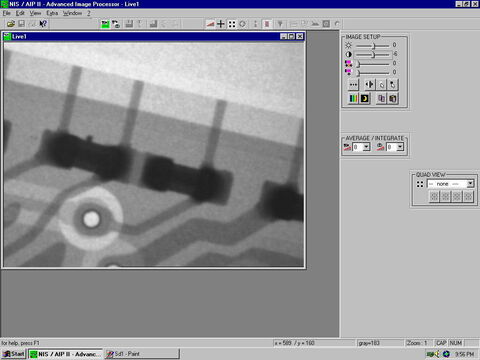Click NIS / AIP II taskbar button

(x=65, y=354)
